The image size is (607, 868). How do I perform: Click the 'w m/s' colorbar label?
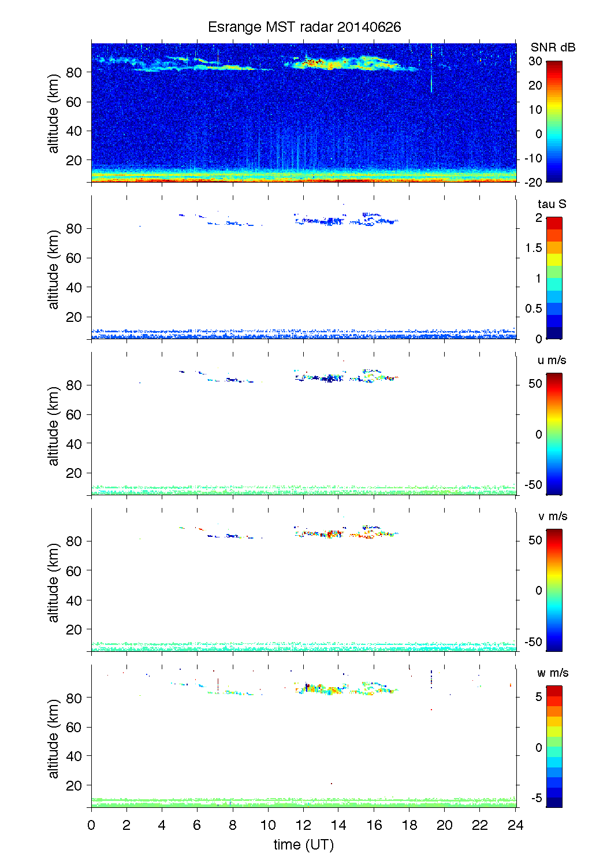coord(552,673)
